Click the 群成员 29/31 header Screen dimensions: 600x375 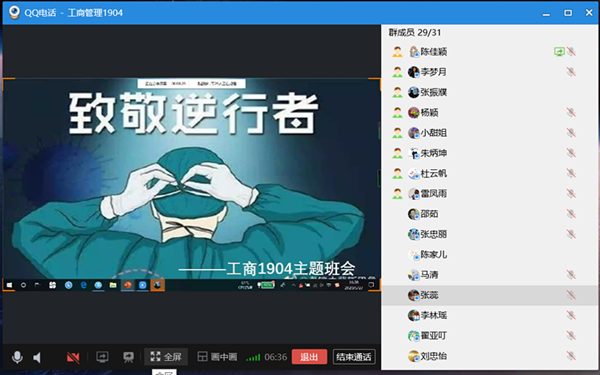415,33
